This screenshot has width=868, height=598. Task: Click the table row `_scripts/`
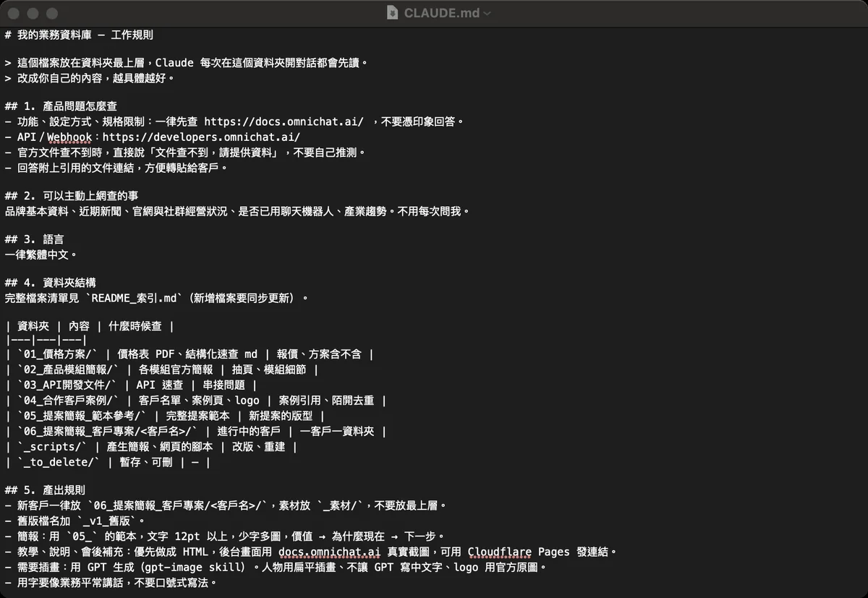[150, 447]
